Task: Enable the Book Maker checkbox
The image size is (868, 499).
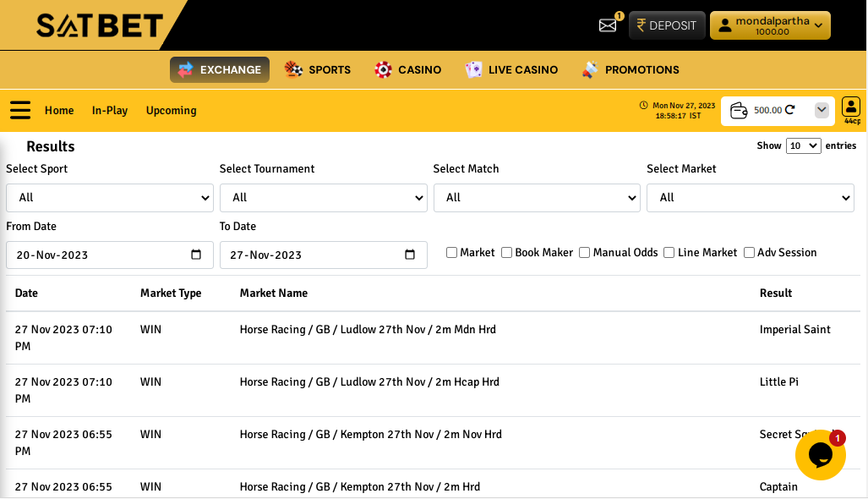Action: click(507, 253)
